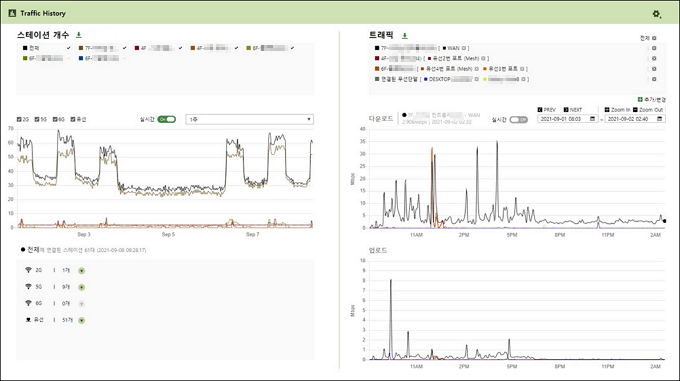This screenshot has height=381, width=680.
Task: Toggle the DESKTOP device box icon
Action: (477, 79)
